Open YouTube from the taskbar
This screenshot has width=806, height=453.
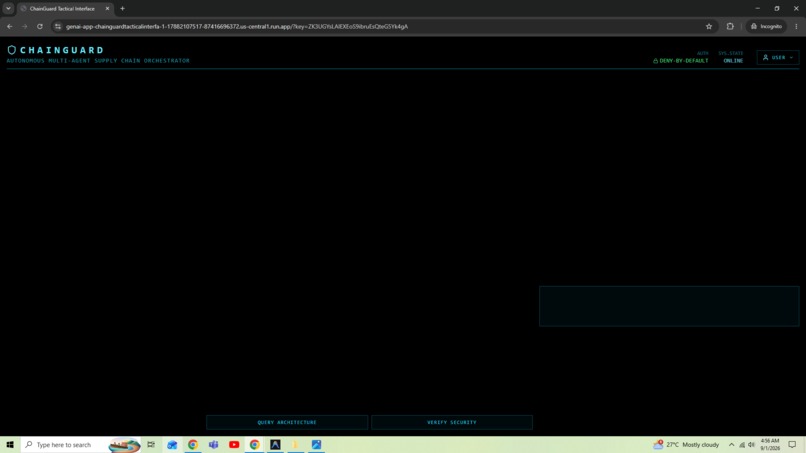pyautogui.click(x=234, y=445)
